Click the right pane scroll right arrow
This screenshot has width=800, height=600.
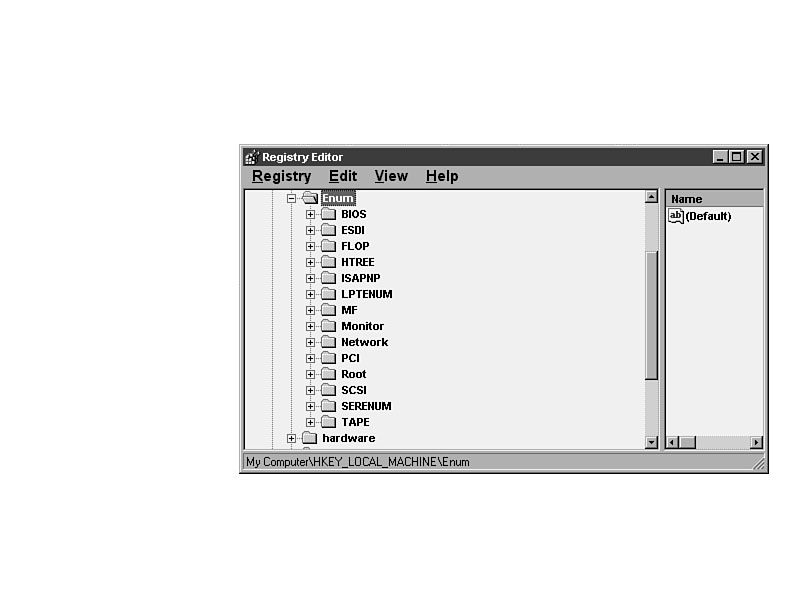tap(756, 442)
